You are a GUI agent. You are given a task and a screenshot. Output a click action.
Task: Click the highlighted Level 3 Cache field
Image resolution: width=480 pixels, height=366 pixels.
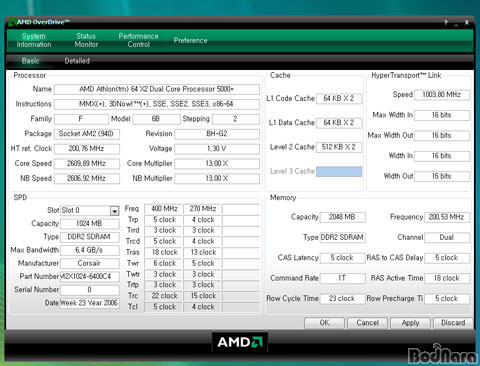339,171
